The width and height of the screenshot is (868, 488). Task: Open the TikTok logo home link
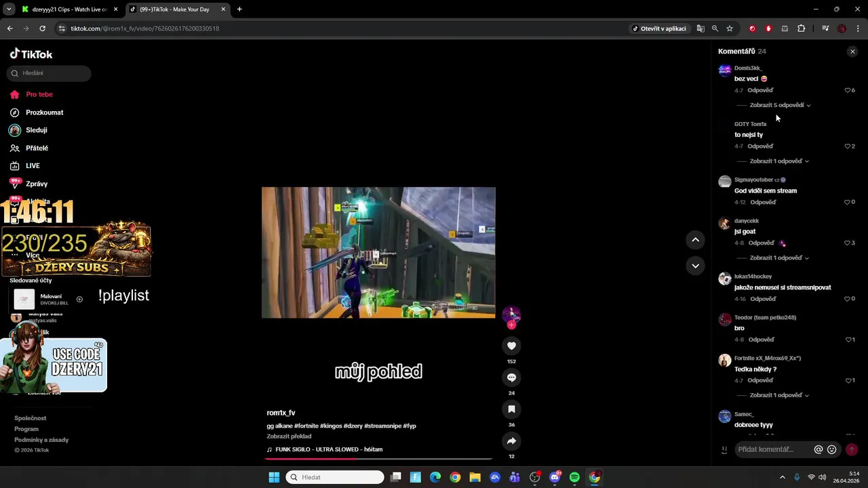click(x=31, y=54)
